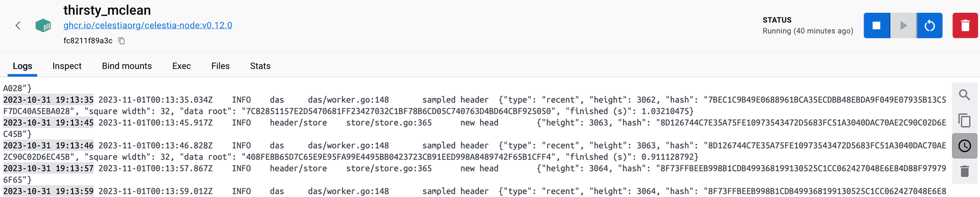View the Stats tab
980x197 pixels.
click(260, 66)
